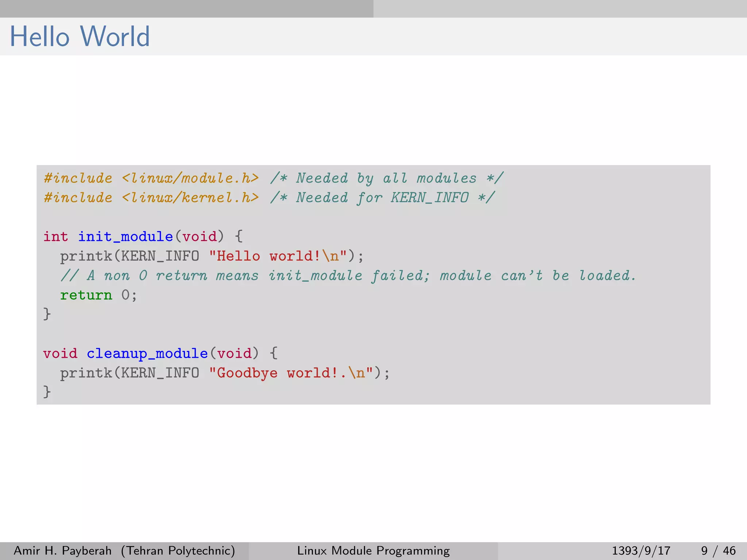747x560 pixels.
Task: Click the 'Hello World' slide title
Action: click(80, 36)
